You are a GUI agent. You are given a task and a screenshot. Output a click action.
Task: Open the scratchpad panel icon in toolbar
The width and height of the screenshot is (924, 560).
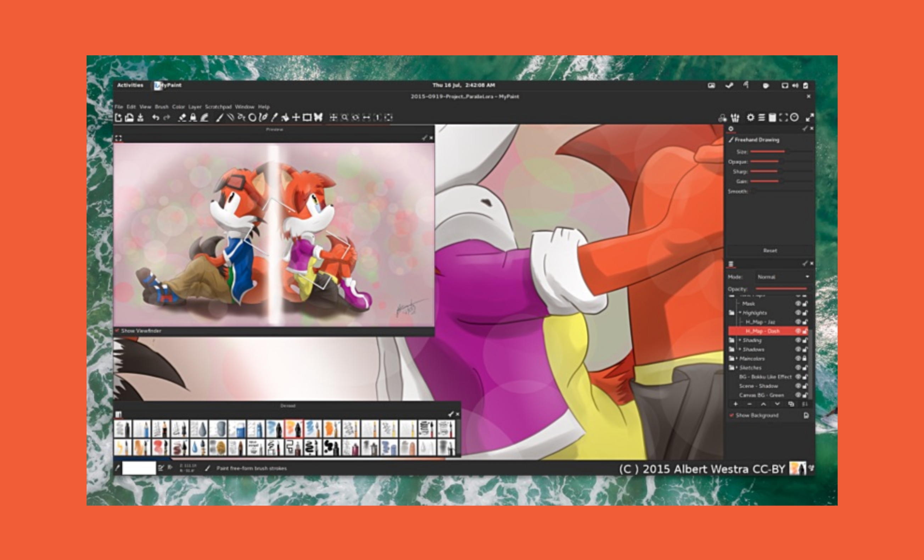(x=772, y=117)
